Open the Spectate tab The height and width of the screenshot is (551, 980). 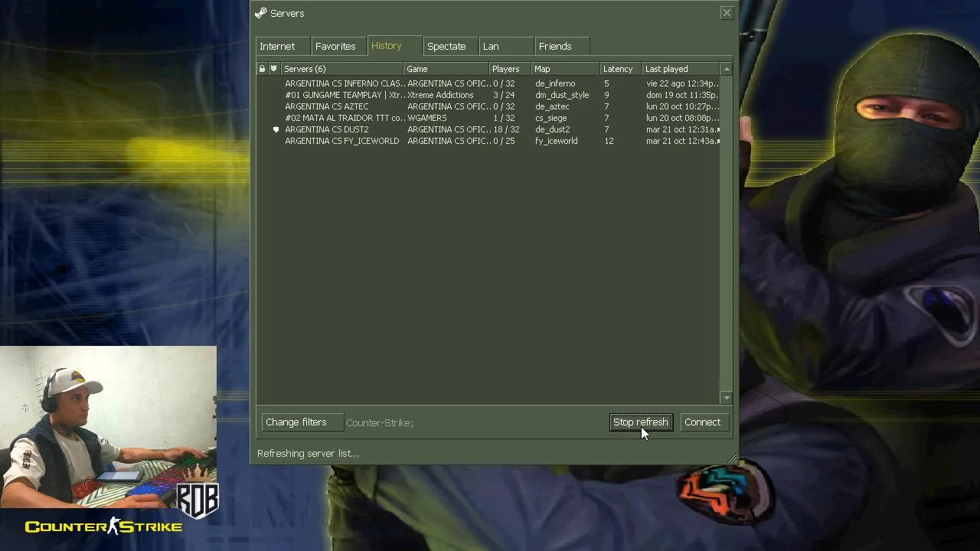point(450,47)
